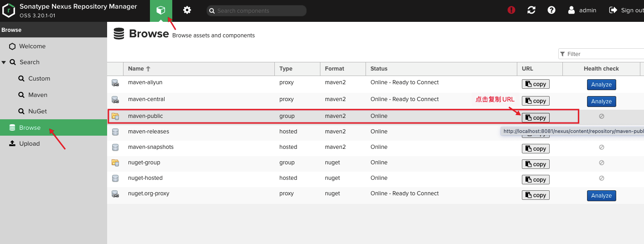Click the Browse database heading icon
The image size is (644, 244).
pos(119,34)
